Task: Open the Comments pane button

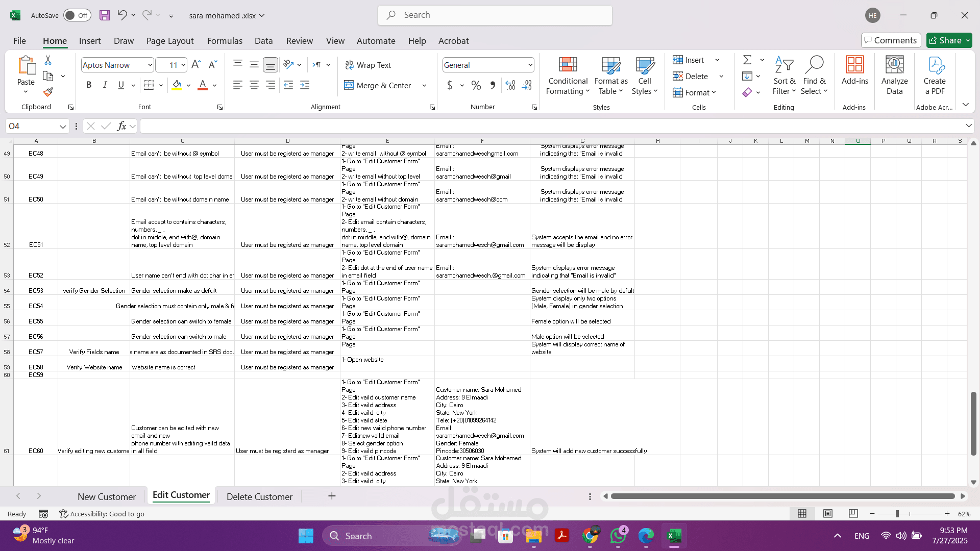Action: [891, 40]
